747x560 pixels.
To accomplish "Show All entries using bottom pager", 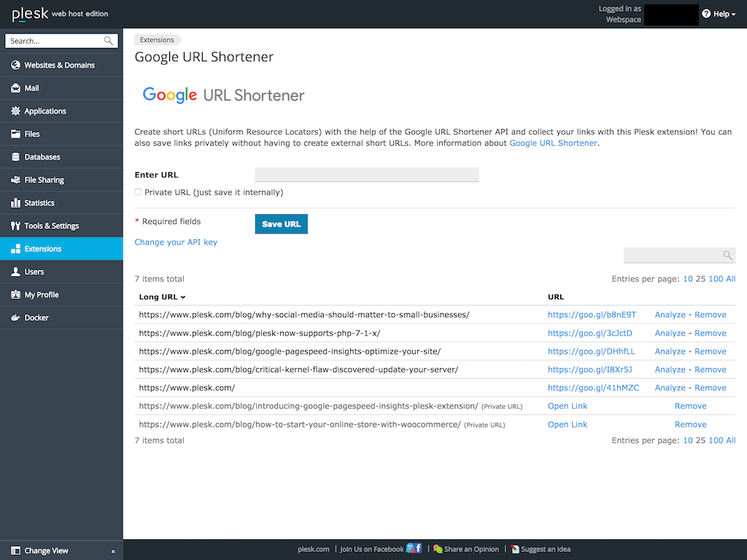I will [x=731, y=440].
